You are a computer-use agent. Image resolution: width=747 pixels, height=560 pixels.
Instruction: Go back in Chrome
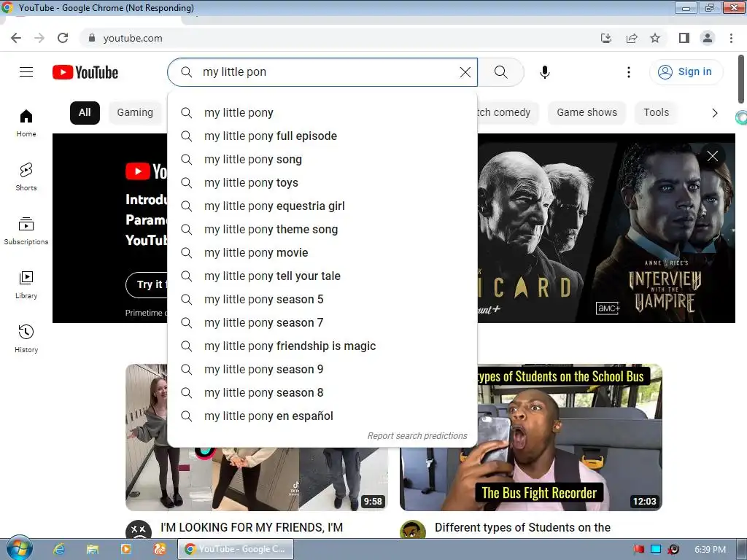16,38
